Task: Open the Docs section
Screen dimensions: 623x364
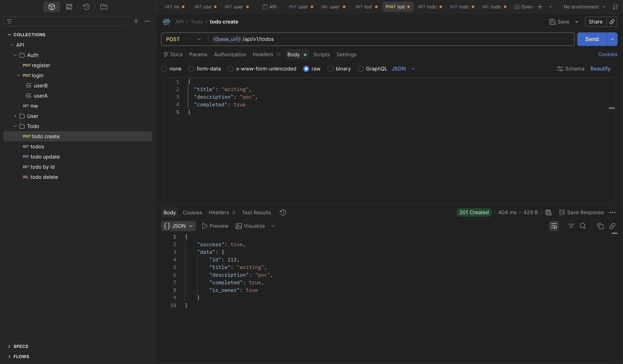Action: click(x=173, y=54)
